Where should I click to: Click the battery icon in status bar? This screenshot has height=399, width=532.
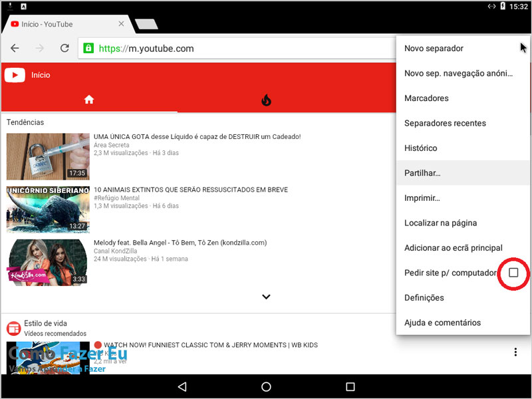point(503,6)
